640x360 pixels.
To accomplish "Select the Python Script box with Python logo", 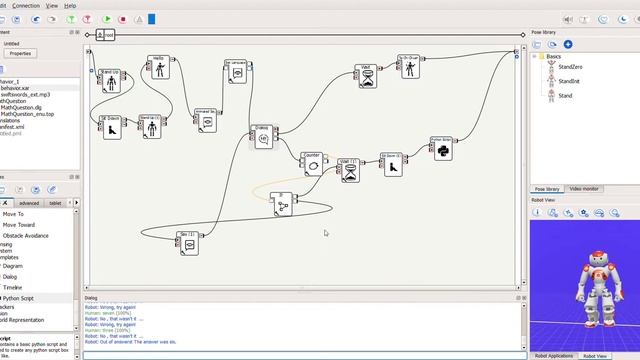I will [x=443, y=149].
